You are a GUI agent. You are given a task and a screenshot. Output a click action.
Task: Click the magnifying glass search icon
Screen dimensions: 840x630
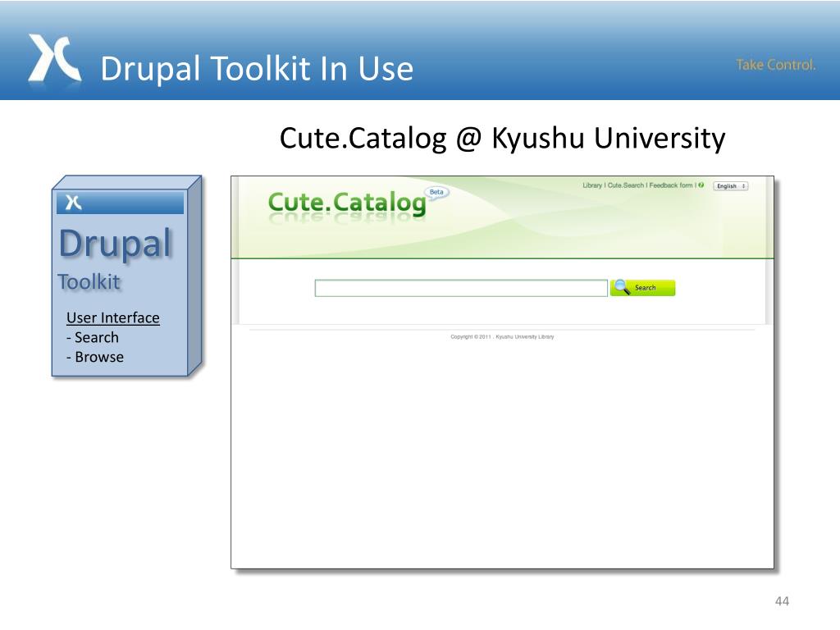[622, 287]
